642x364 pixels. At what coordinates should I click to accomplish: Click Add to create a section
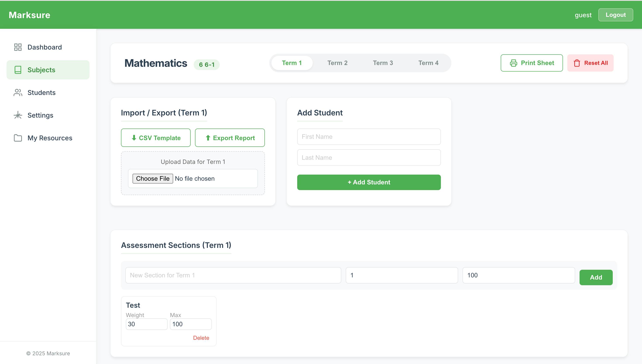point(596,277)
